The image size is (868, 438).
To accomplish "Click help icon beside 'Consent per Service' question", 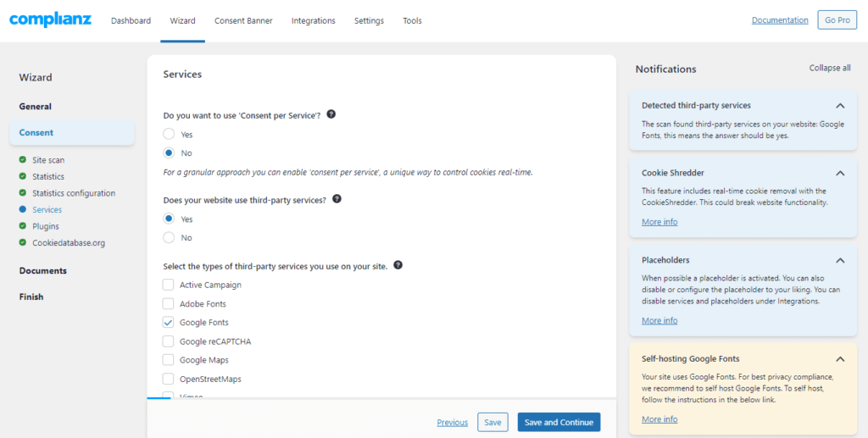I will [x=331, y=114].
